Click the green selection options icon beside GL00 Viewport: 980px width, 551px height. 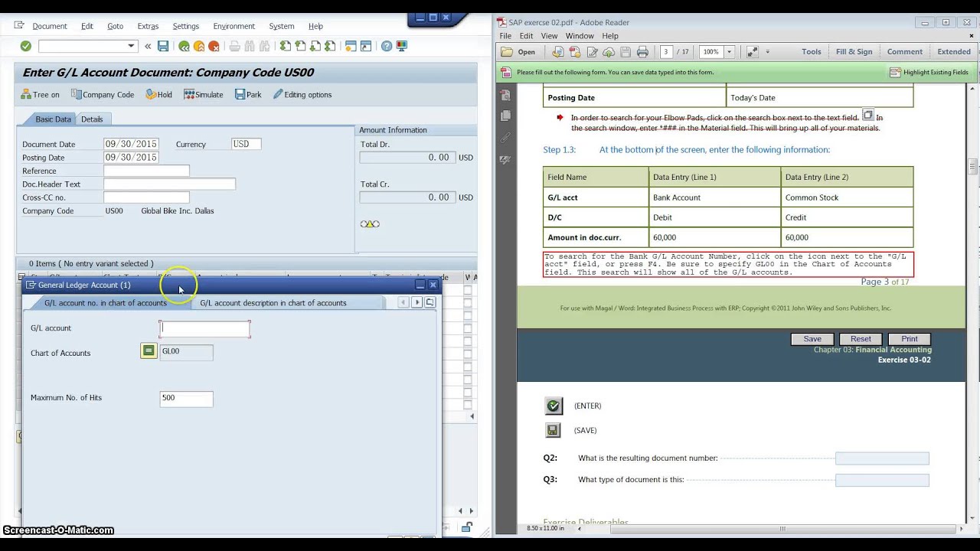149,351
